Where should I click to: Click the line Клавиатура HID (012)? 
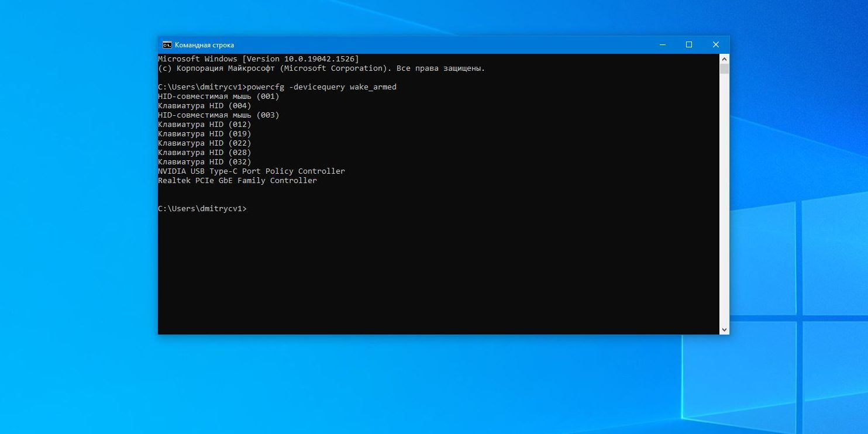205,125
